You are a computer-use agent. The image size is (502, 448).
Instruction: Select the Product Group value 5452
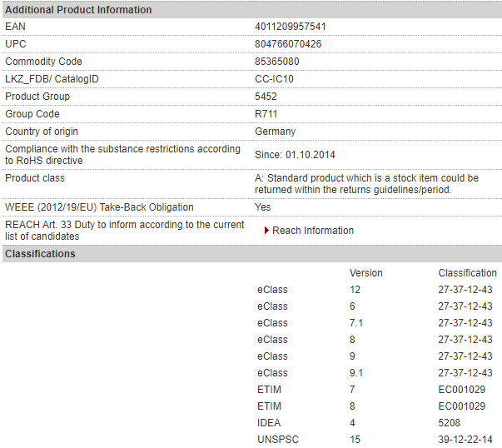click(x=266, y=97)
